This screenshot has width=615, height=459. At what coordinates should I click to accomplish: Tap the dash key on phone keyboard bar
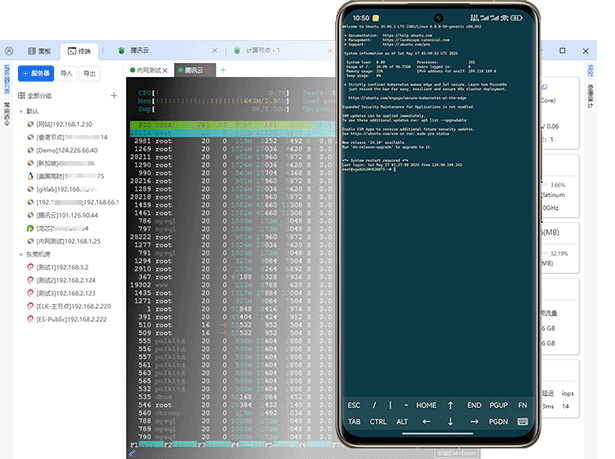[x=406, y=405]
